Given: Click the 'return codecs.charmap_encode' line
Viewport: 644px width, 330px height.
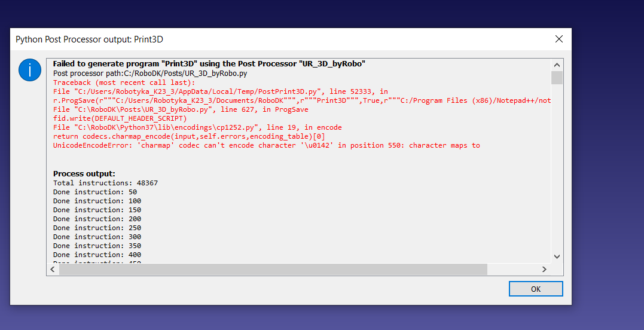Looking at the screenshot, I should click(x=189, y=136).
